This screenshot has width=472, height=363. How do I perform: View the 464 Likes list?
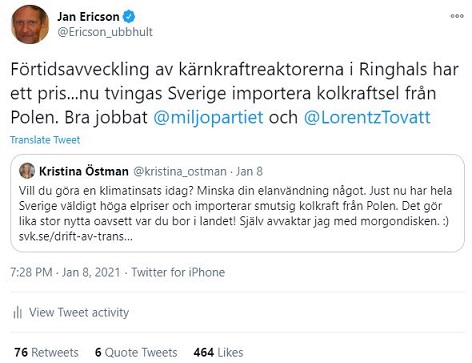[x=218, y=352]
